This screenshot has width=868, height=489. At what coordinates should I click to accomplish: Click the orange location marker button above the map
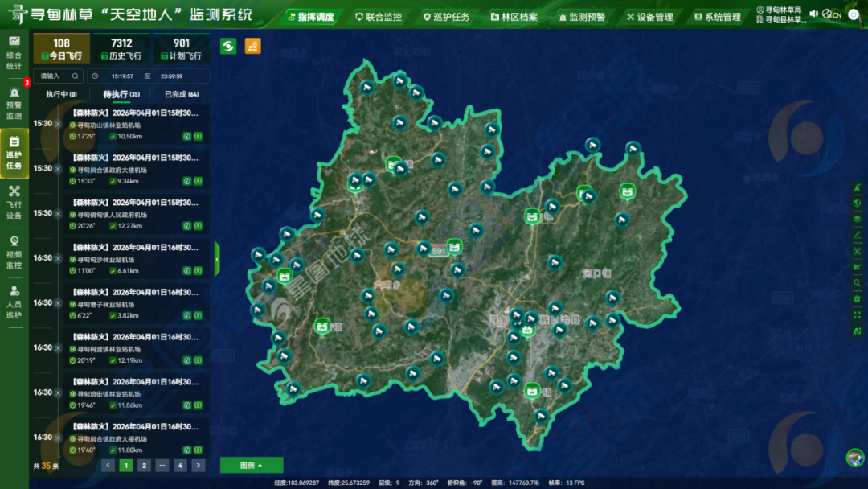(252, 47)
